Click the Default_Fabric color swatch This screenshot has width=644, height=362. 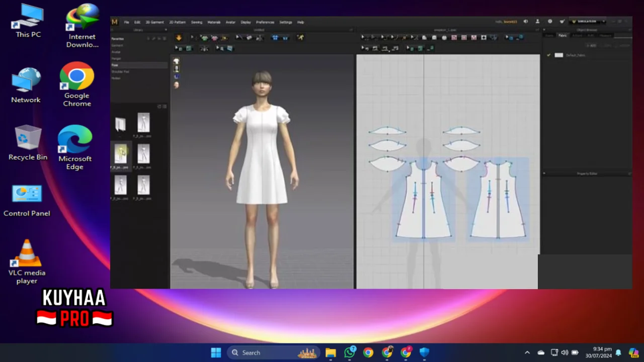pos(559,55)
